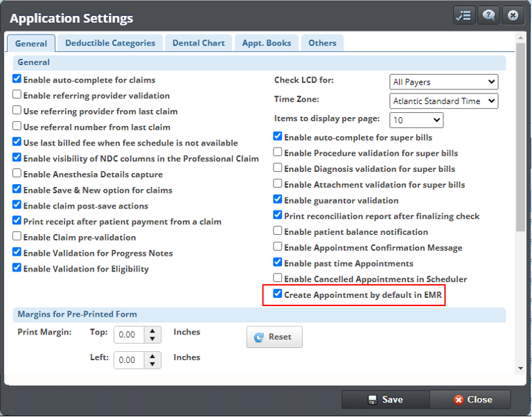Switch to the Appt. Books tab

[x=267, y=43]
